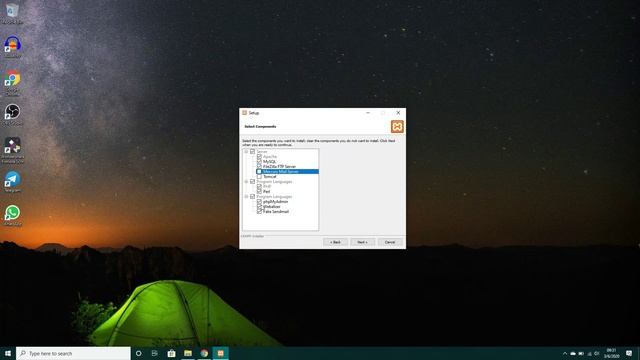
Task: Uncheck FileZilla FTP Server
Action: (259, 167)
